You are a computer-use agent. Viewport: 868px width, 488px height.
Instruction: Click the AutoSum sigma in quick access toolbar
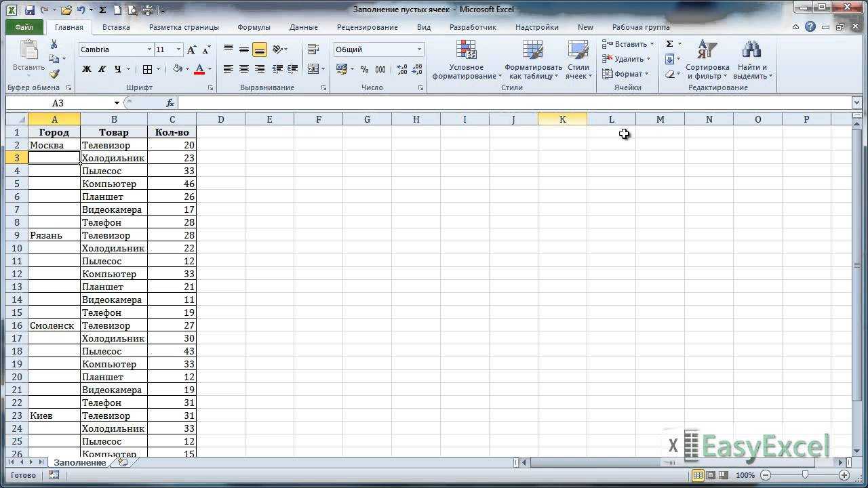coord(102,10)
